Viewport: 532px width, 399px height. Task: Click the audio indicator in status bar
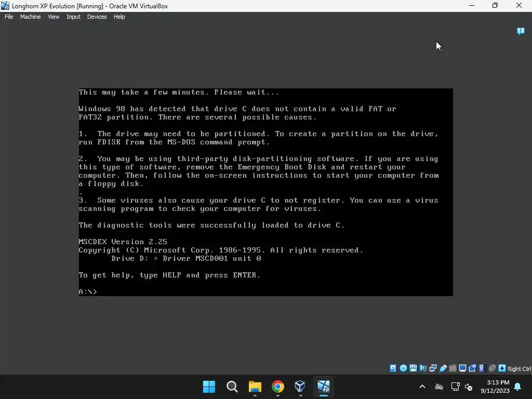pyautogui.click(x=423, y=368)
